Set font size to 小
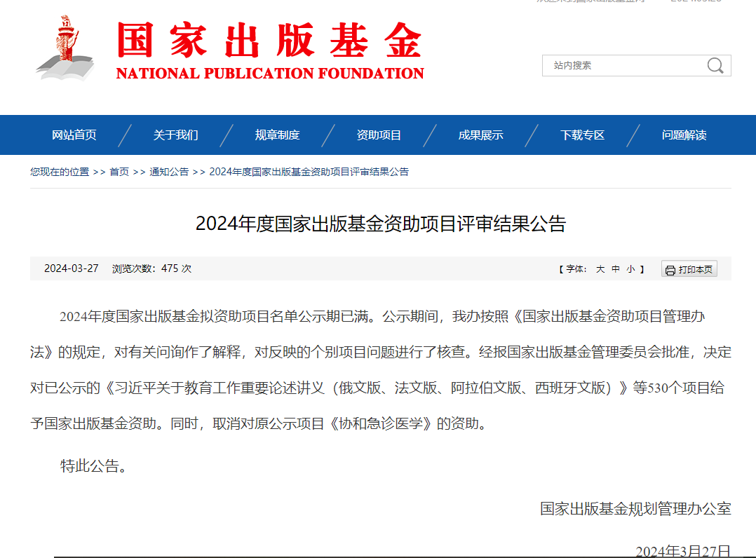Image resolution: width=756 pixels, height=558 pixels. 630,269
